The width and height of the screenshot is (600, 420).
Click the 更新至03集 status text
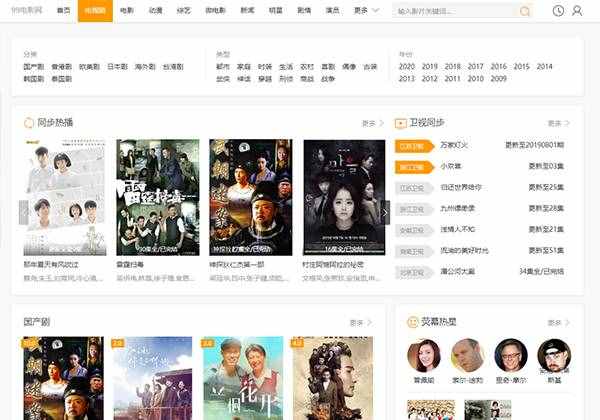[546, 166]
